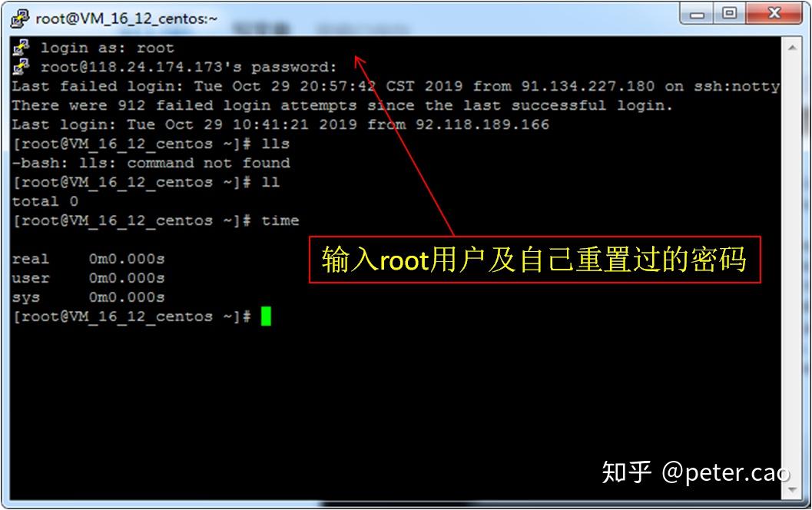Click the 'lls: command not found' error line
Image resolution: width=812 pixels, height=510 pixels.
click(x=151, y=163)
